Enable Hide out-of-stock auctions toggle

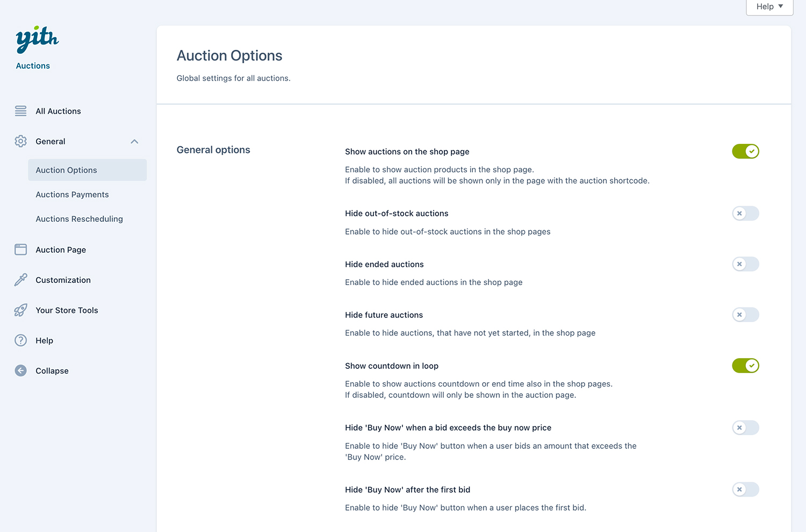coord(745,214)
